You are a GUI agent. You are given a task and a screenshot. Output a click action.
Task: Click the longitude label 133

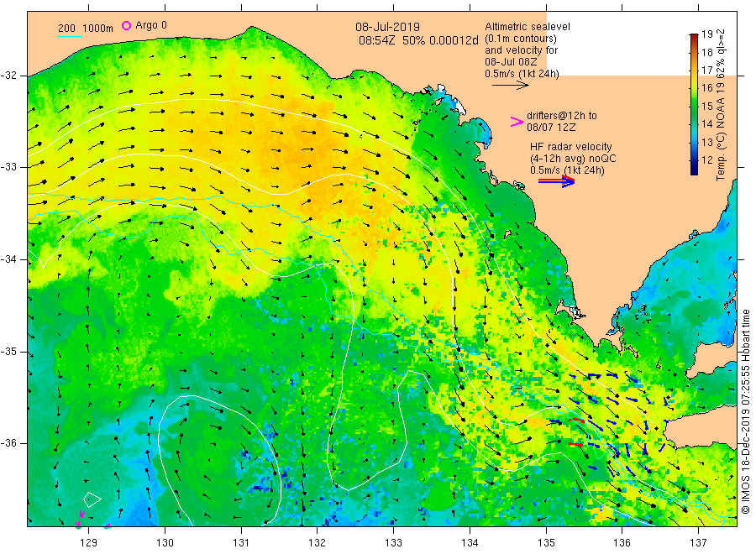point(393,543)
